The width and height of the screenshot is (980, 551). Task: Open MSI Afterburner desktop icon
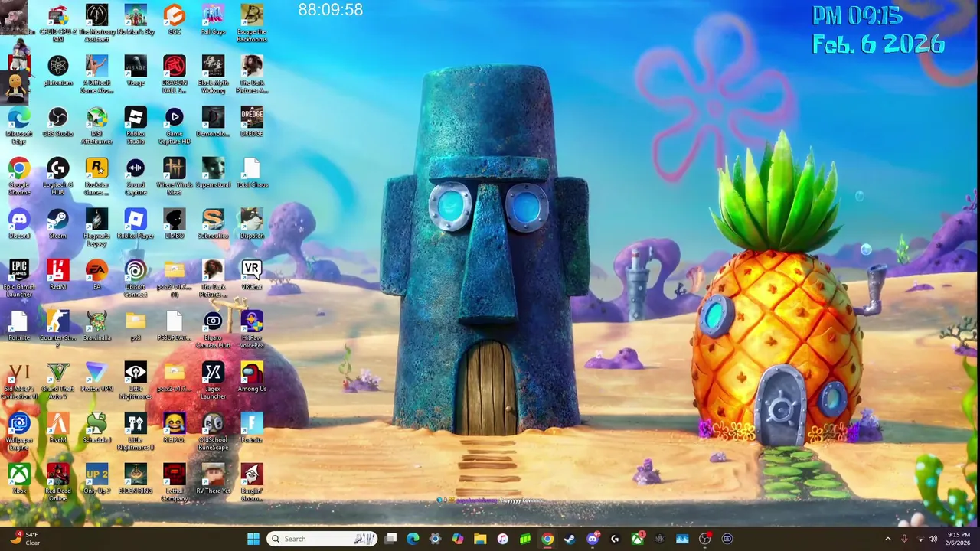tap(96, 126)
